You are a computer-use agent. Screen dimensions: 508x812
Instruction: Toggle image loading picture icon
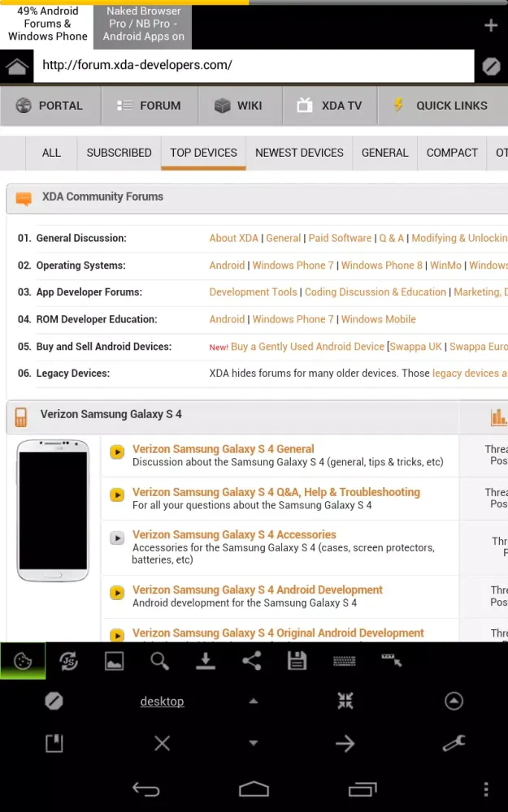click(114, 661)
